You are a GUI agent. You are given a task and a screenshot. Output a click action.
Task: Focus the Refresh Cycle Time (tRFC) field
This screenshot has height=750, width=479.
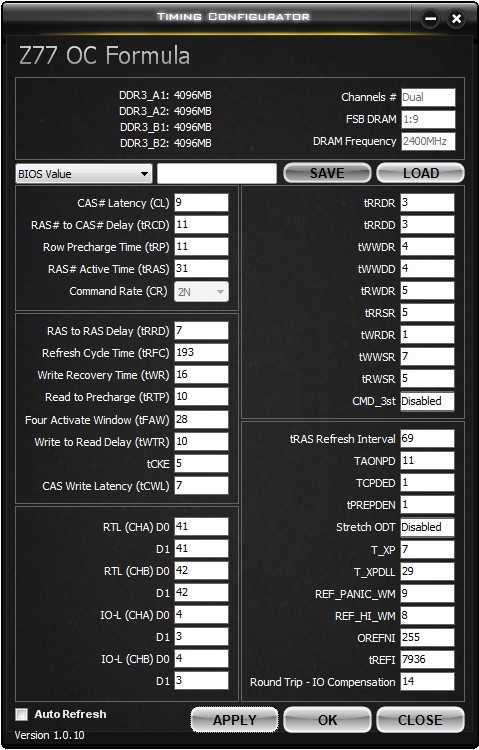[x=201, y=353]
